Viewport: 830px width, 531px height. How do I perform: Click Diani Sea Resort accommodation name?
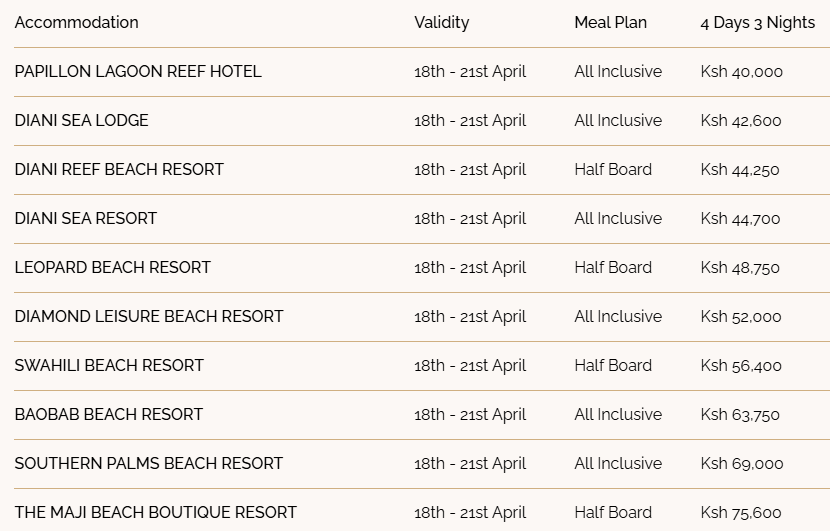coord(86,219)
